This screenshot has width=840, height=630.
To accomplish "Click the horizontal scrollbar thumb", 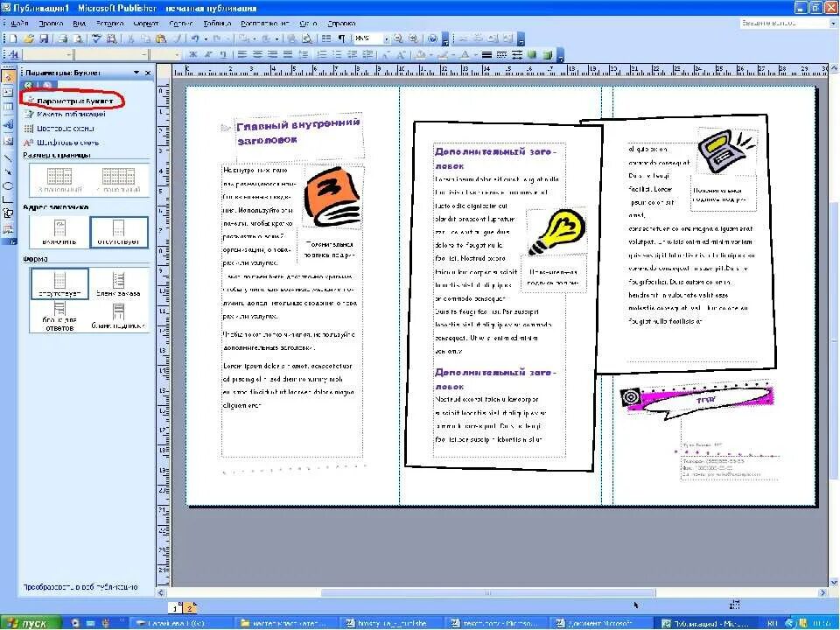I will point(488,592).
